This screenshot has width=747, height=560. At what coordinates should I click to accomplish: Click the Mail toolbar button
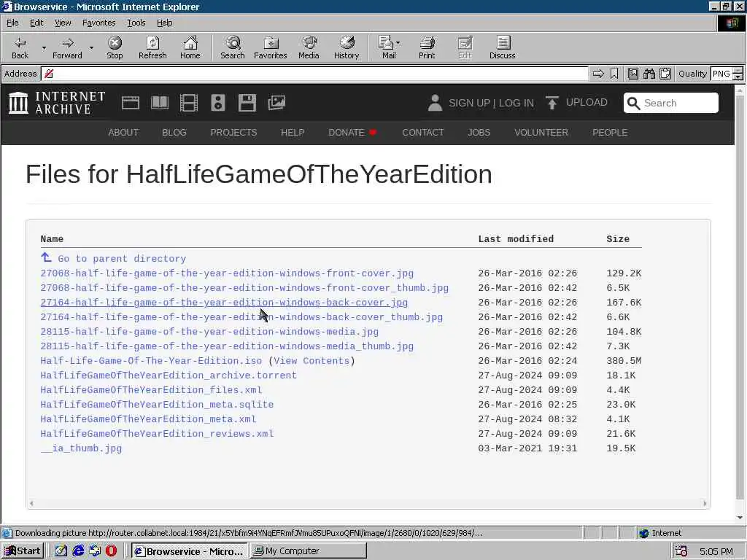click(x=389, y=47)
